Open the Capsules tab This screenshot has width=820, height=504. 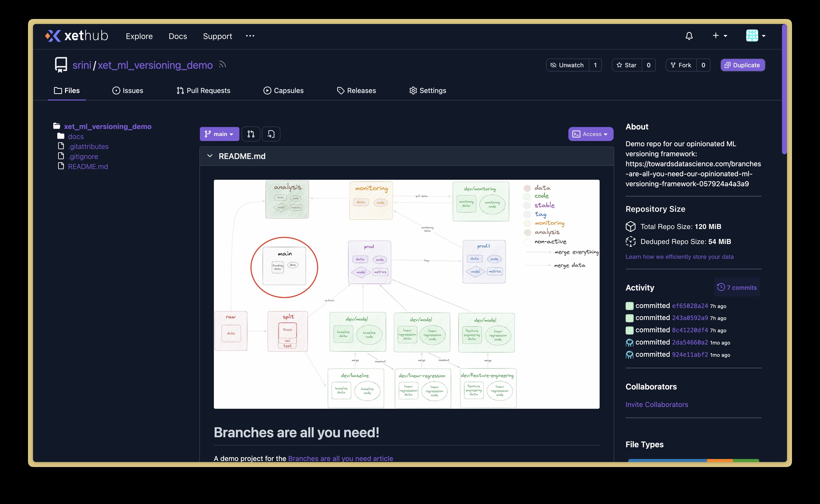coord(283,91)
